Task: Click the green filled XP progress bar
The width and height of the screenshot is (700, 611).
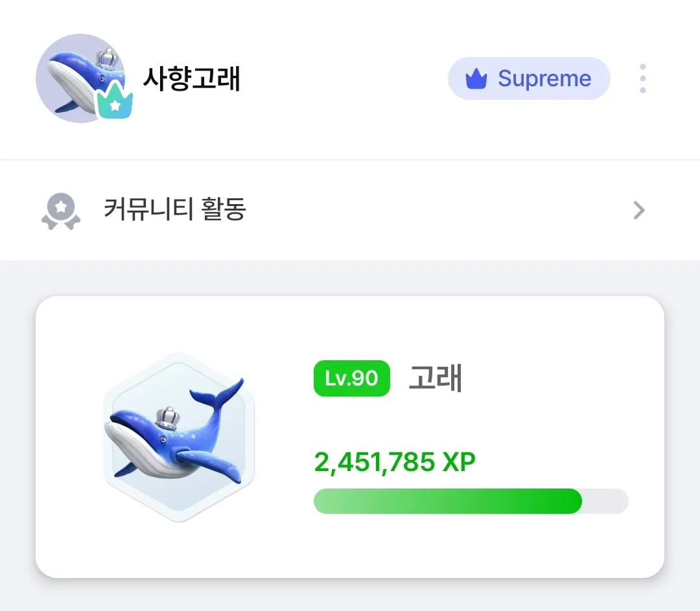Action: (x=447, y=501)
